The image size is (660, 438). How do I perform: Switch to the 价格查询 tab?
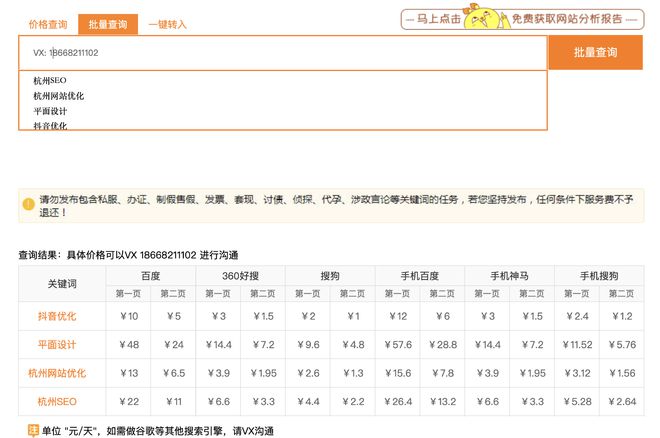(48, 24)
